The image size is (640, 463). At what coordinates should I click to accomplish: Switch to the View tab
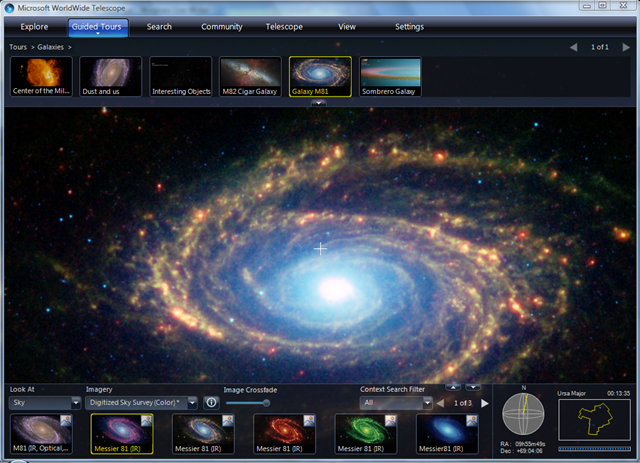tap(347, 27)
